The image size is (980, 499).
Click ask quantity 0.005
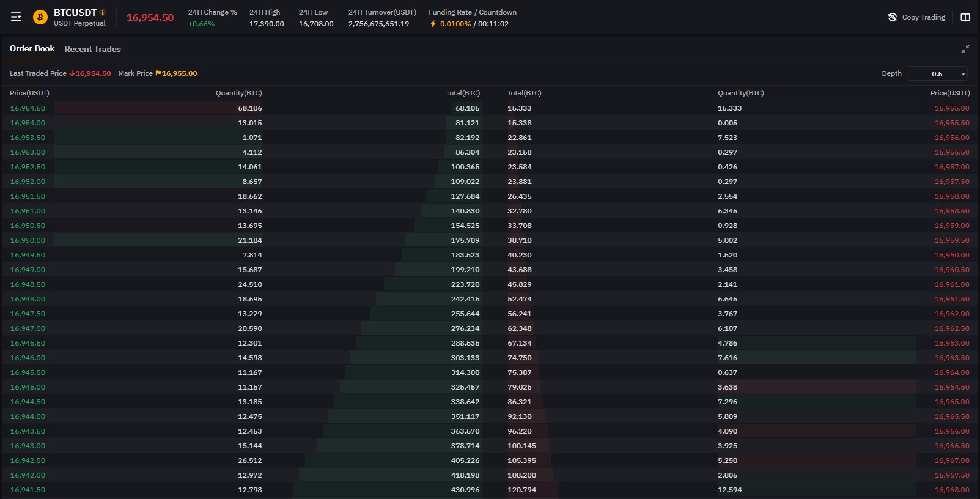pyautogui.click(x=728, y=123)
